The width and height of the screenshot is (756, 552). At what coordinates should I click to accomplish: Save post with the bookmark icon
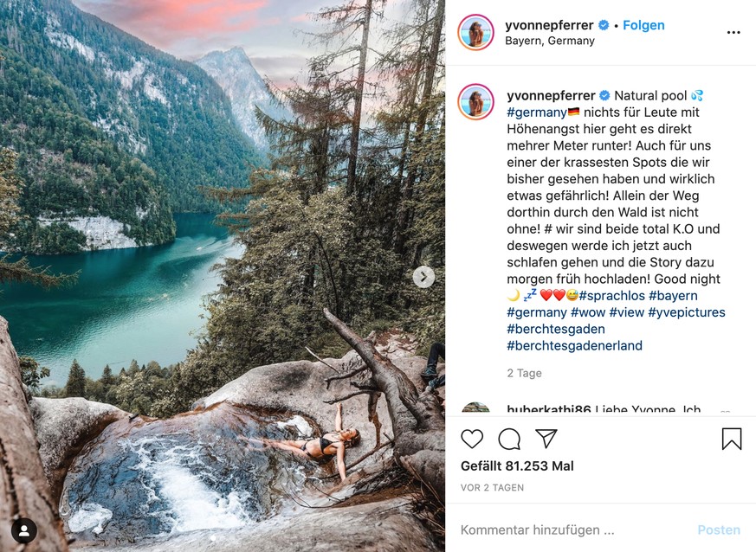732,440
